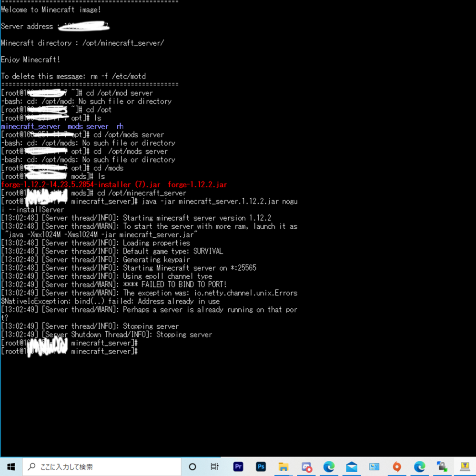Switch to Discord in the taskbar
The height and width of the screenshot is (476, 476).
(x=306, y=466)
